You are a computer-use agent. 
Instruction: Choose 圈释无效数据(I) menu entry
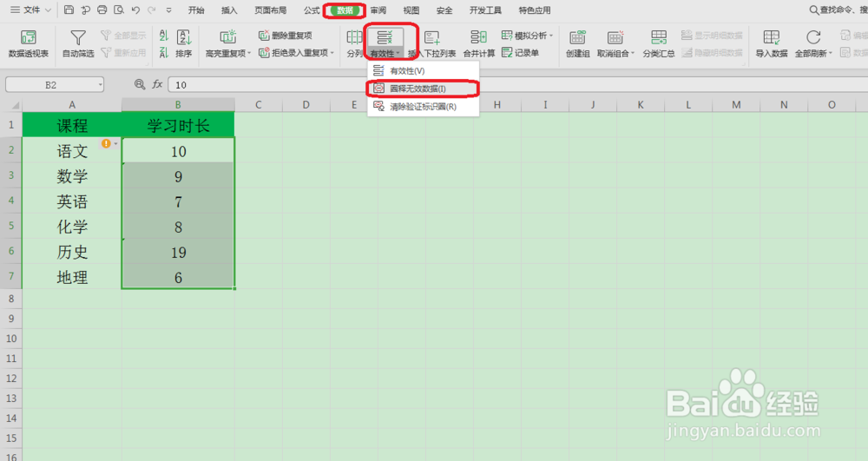pyautogui.click(x=423, y=89)
